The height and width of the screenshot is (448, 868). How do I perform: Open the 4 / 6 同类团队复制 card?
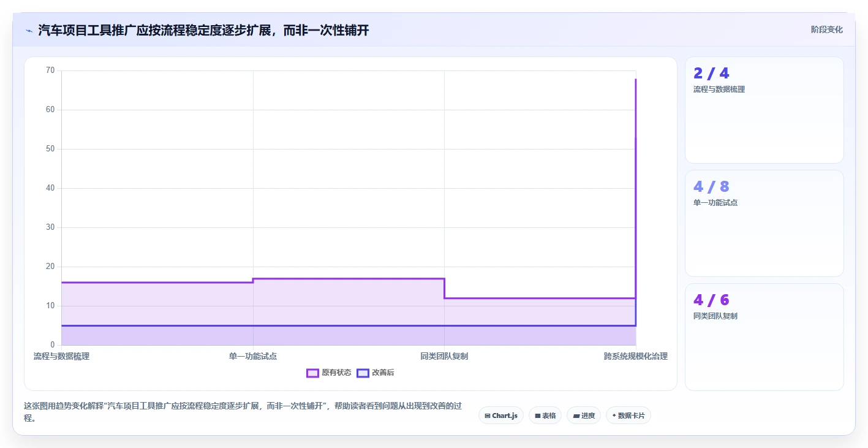point(764,337)
